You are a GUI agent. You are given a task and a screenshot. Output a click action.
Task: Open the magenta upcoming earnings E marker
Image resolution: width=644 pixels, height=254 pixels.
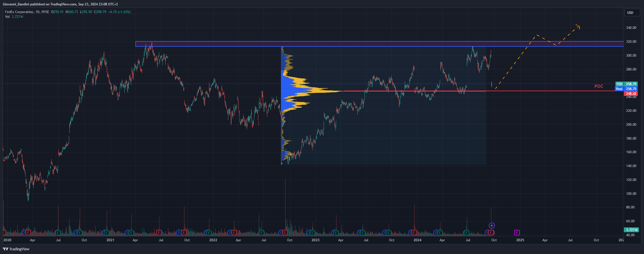click(517, 232)
